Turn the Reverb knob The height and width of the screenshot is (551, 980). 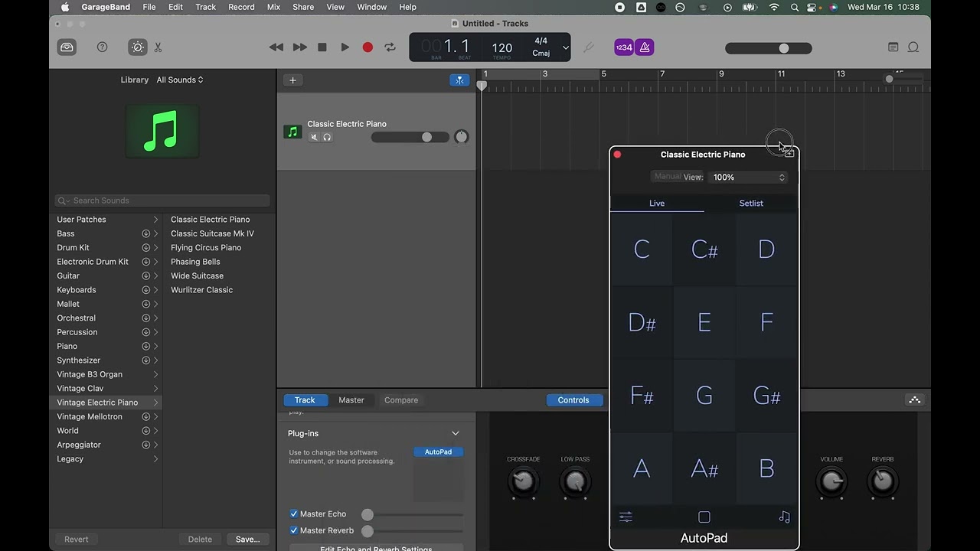point(883,481)
